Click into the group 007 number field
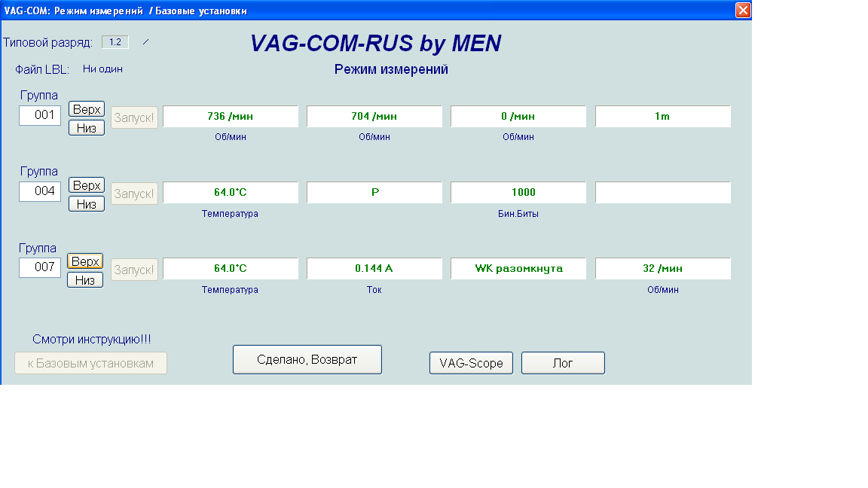The height and width of the screenshot is (488, 868). (40, 267)
